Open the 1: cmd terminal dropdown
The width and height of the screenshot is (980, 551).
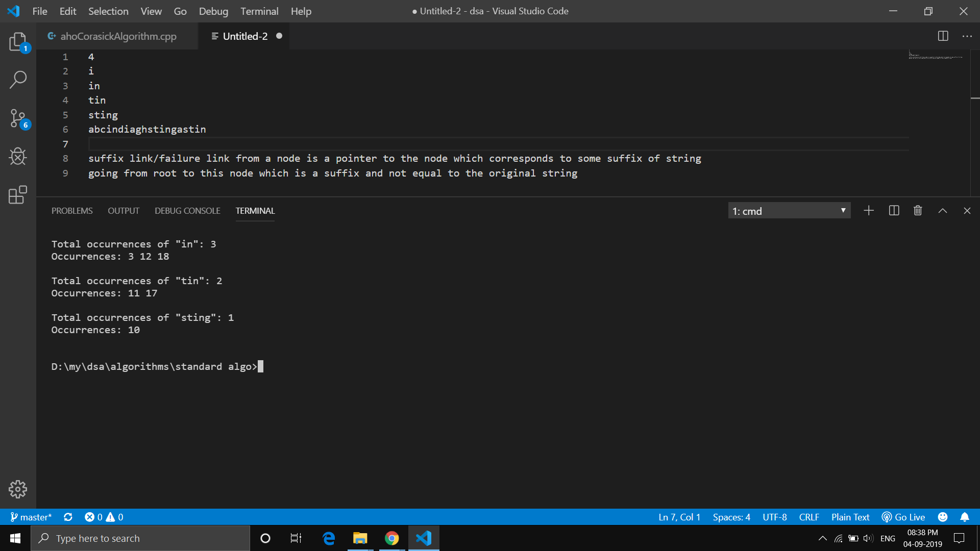pos(789,210)
